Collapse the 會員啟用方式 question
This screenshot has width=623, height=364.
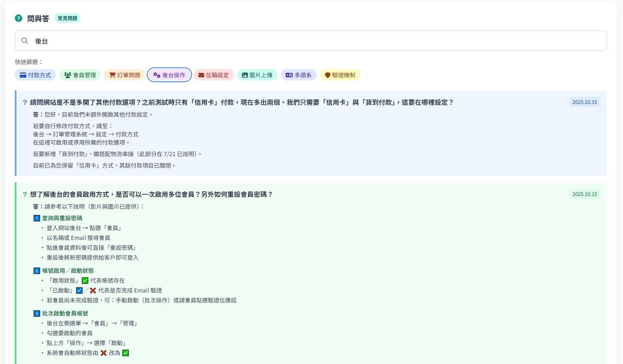tap(151, 194)
